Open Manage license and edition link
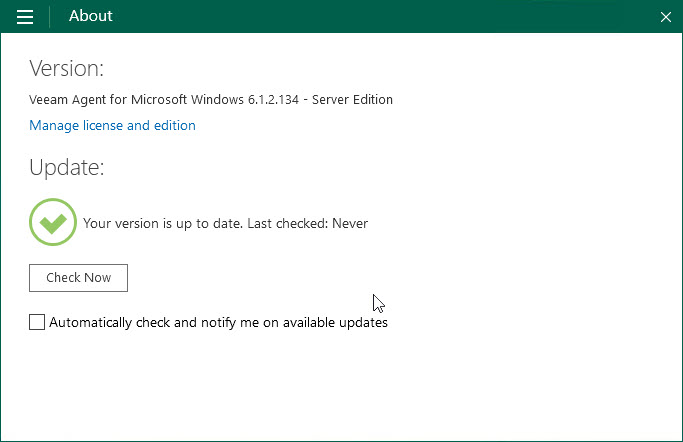This screenshot has width=683, height=442. (x=112, y=125)
